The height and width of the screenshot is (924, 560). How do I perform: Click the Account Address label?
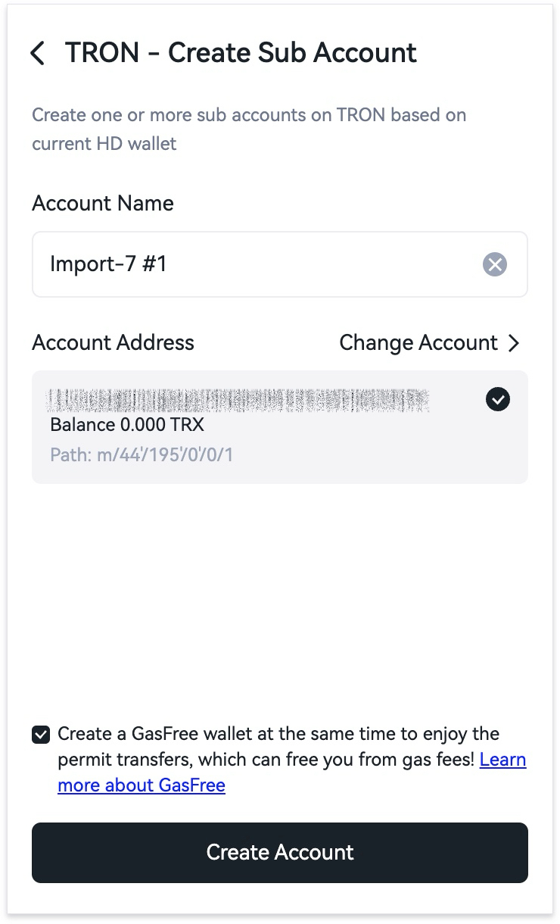(x=113, y=343)
